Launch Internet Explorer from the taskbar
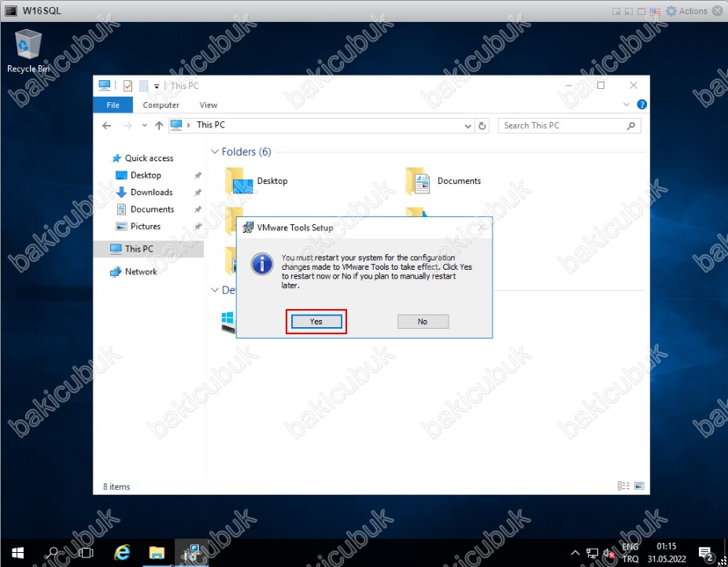 [x=122, y=553]
